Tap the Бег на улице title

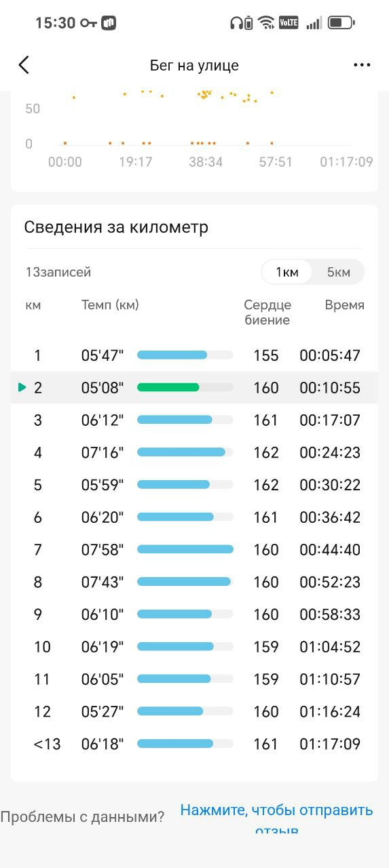pos(194,66)
